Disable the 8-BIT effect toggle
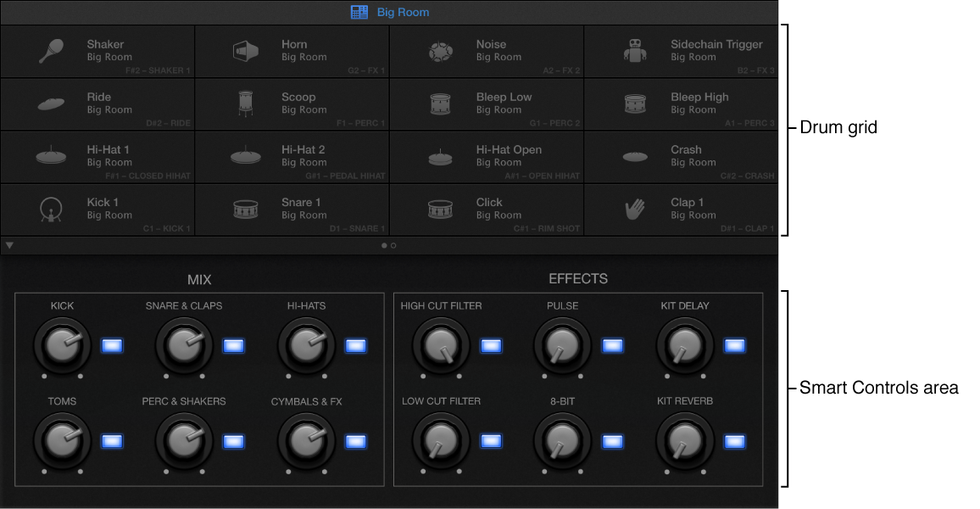 tap(612, 440)
